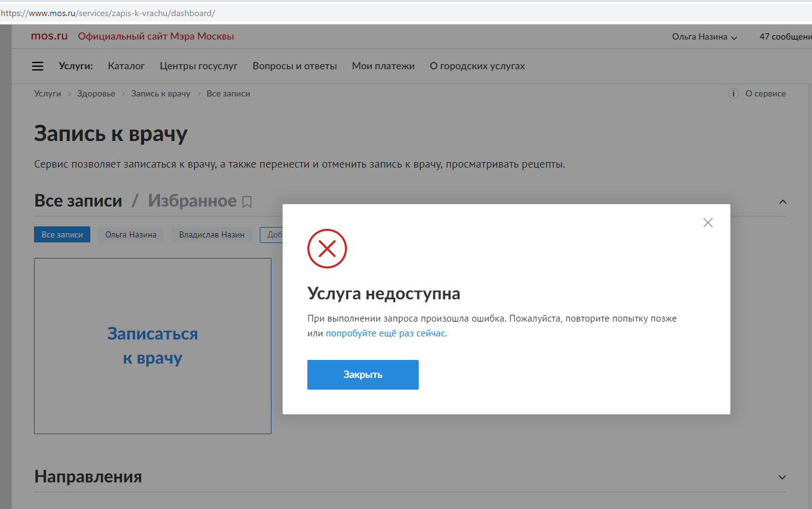Image resolution: width=812 pixels, height=509 pixels.
Task: Open the Каталог menu item
Action: [x=126, y=66]
